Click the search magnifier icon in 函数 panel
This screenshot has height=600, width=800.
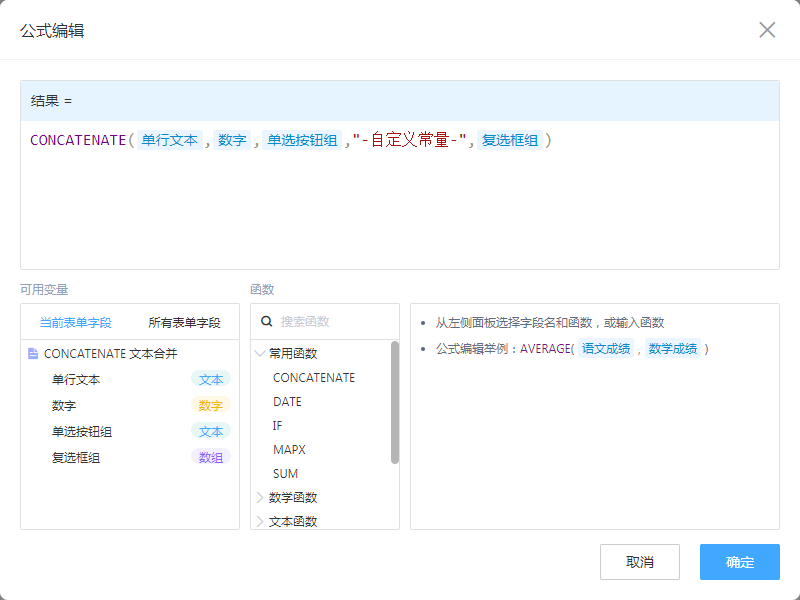tap(267, 322)
